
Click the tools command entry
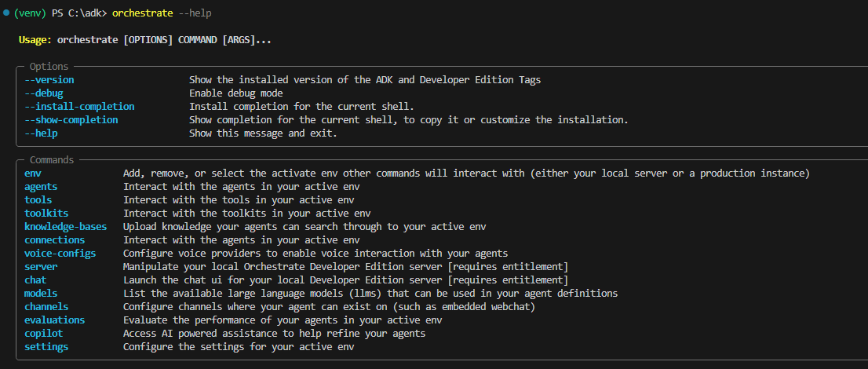tap(38, 200)
